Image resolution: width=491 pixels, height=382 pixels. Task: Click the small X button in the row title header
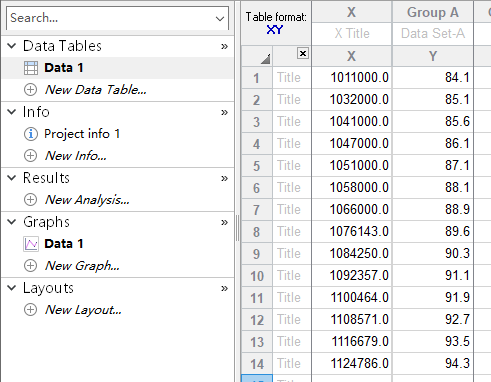pos(303,53)
